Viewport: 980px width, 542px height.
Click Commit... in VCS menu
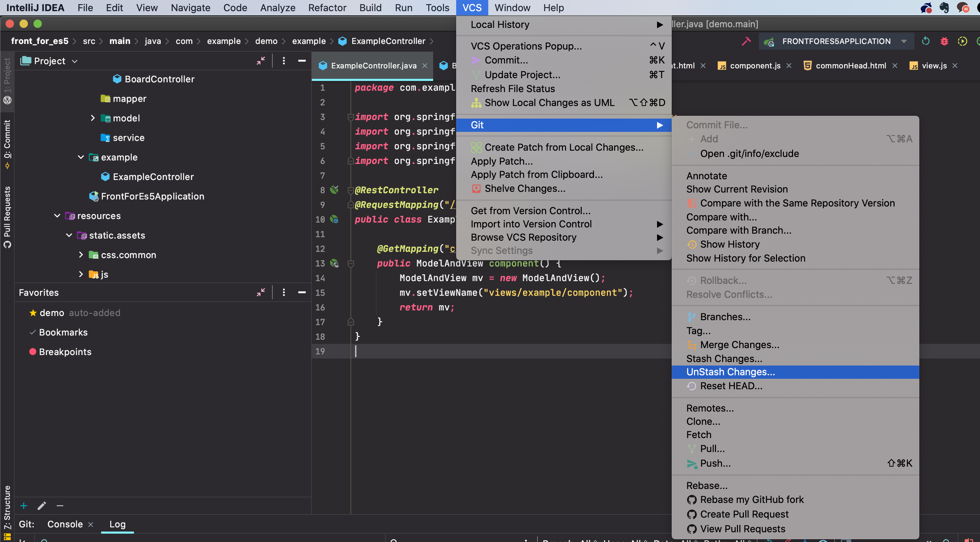(x=564, y=60)
